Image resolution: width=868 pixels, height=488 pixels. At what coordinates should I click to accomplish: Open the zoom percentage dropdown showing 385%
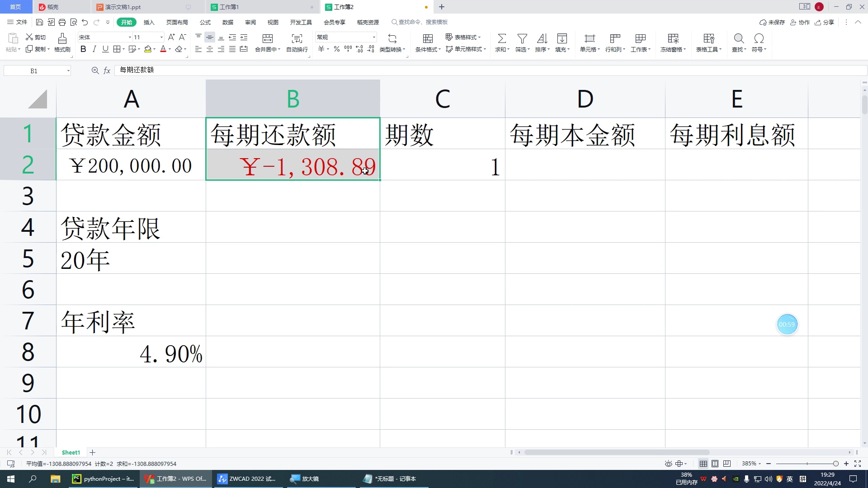pos(751,464)
